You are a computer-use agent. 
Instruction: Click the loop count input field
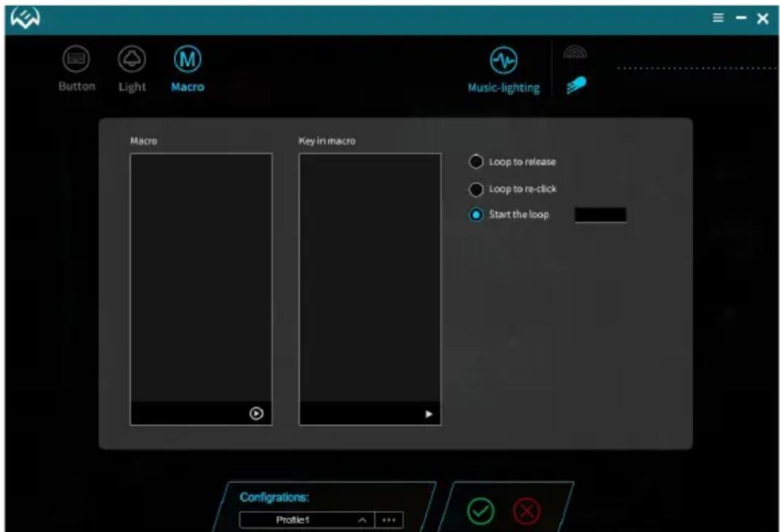pyautogui.click(x=600, y=215)
